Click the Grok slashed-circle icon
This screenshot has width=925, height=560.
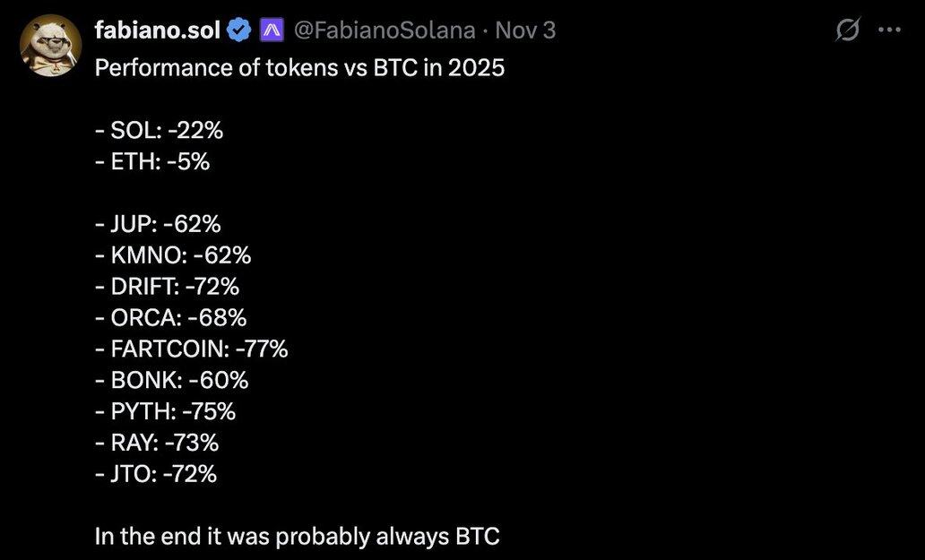[x=847, y=30]
